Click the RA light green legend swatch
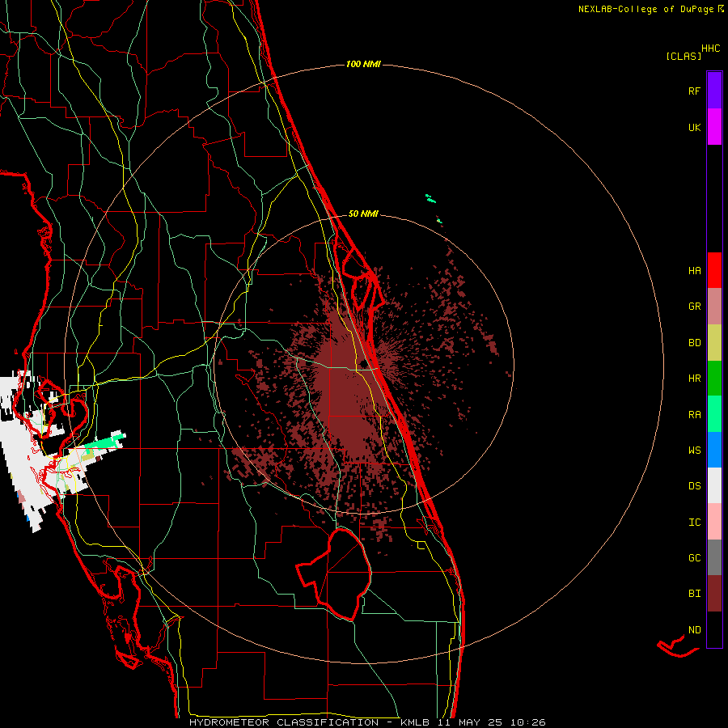 (x=714, y=414)
